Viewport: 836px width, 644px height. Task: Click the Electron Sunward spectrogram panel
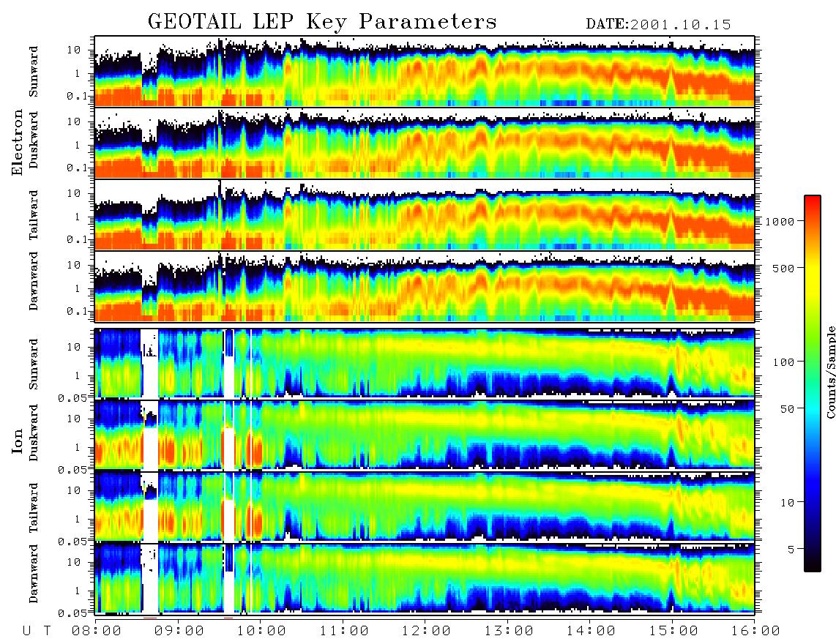click(425, 71)
